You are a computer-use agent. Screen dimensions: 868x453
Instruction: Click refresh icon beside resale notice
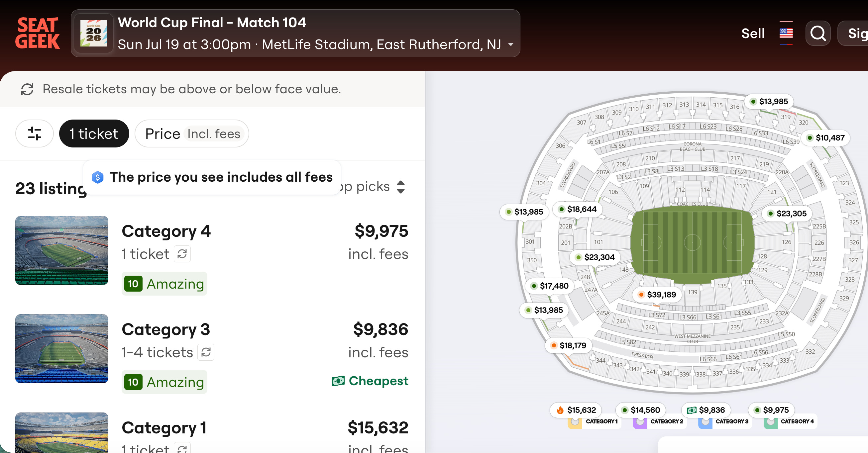(x=27, y=89)
